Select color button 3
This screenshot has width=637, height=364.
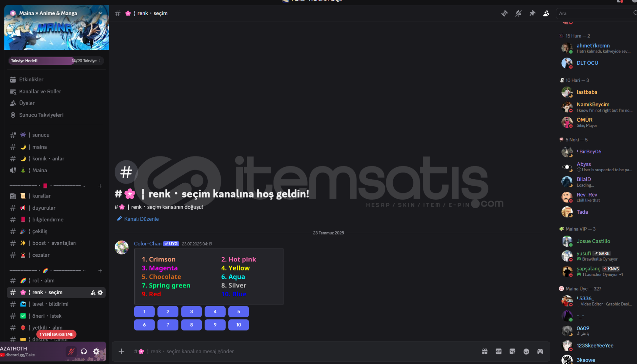tap(192, 312)
